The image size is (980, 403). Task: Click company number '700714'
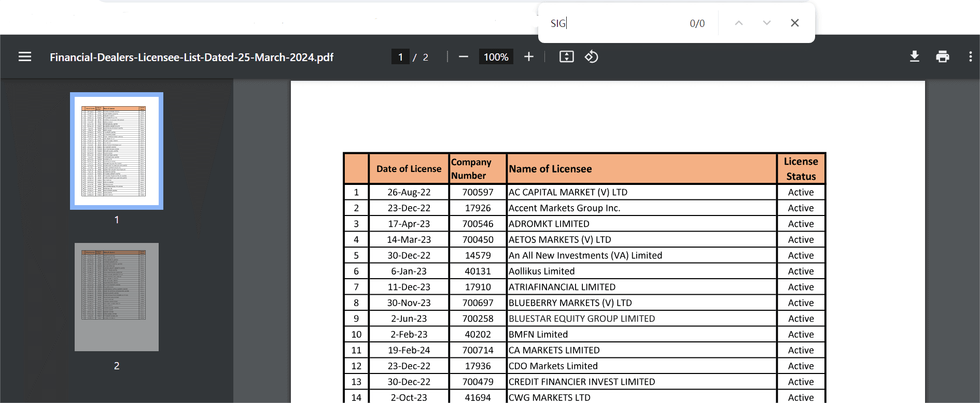478,350
